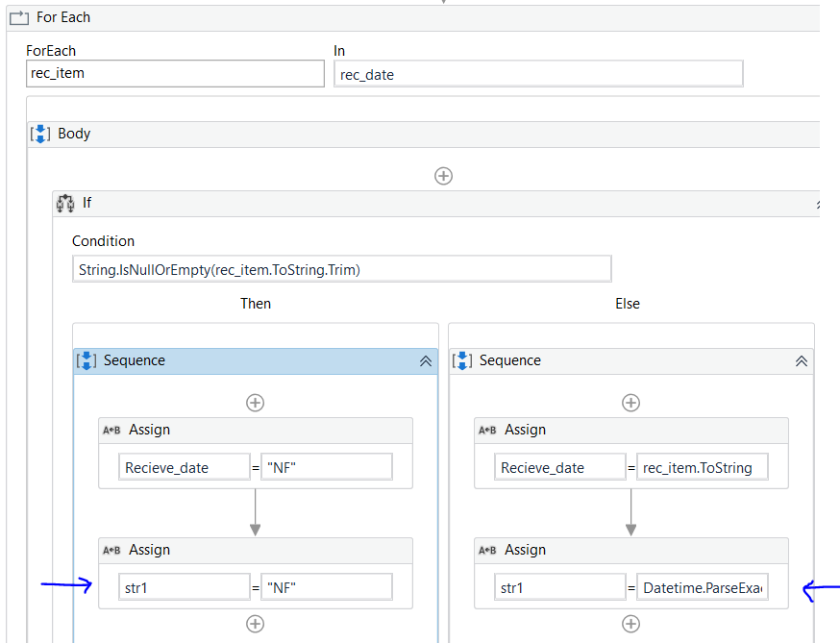Expand the chevron on the If activity header
The image size is (840, 643).
pos(818,203)
